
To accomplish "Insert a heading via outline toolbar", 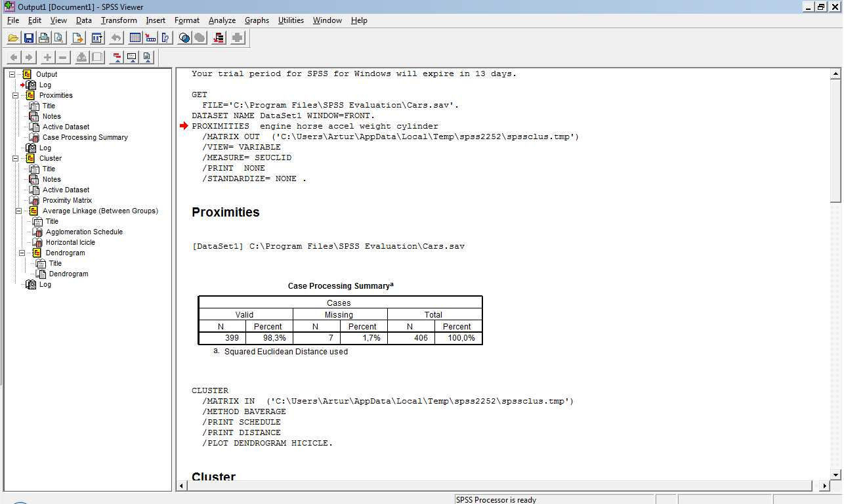I will click(117, 58).
